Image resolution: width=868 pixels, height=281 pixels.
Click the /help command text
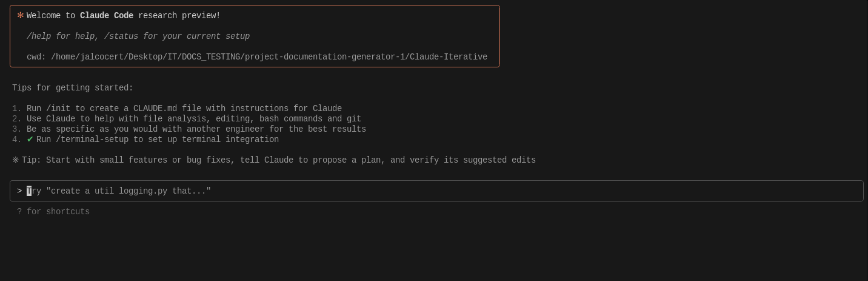[39, 36]
